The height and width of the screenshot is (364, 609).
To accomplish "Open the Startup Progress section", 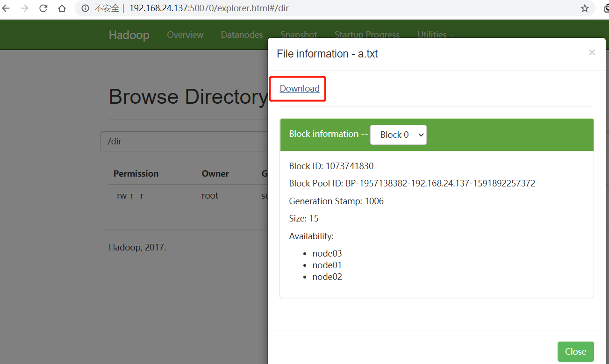I will tap(367, 35).
